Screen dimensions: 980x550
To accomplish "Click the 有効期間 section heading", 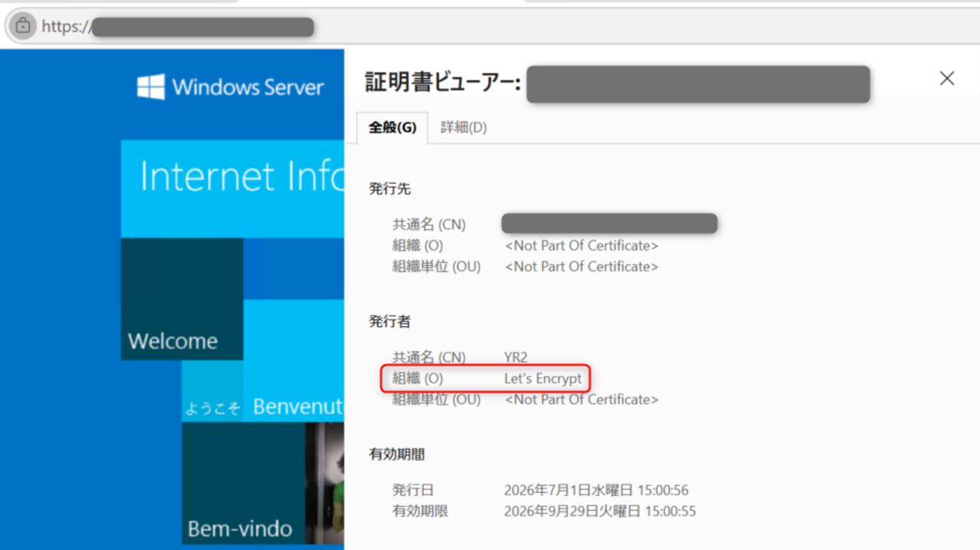I will pyautogui.click(x=397, y=454).
